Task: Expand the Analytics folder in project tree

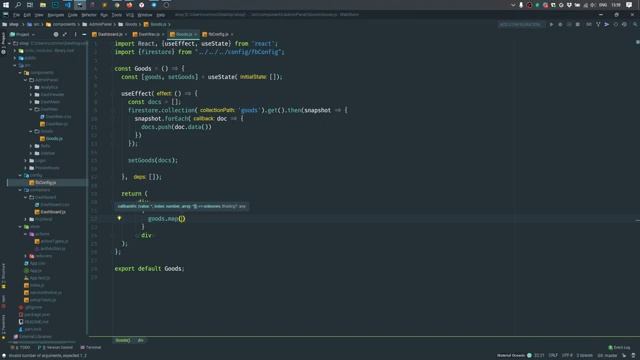Action: click(x=31, y=87)
